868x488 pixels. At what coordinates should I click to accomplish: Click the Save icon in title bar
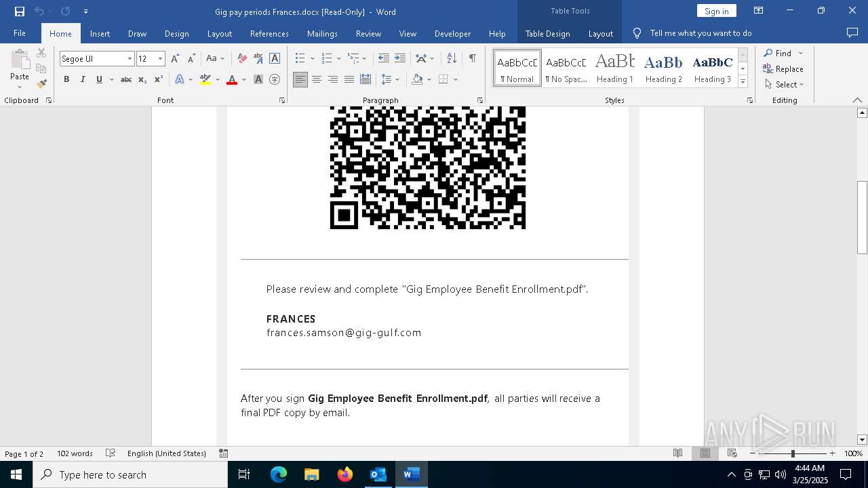click(20, 12)
